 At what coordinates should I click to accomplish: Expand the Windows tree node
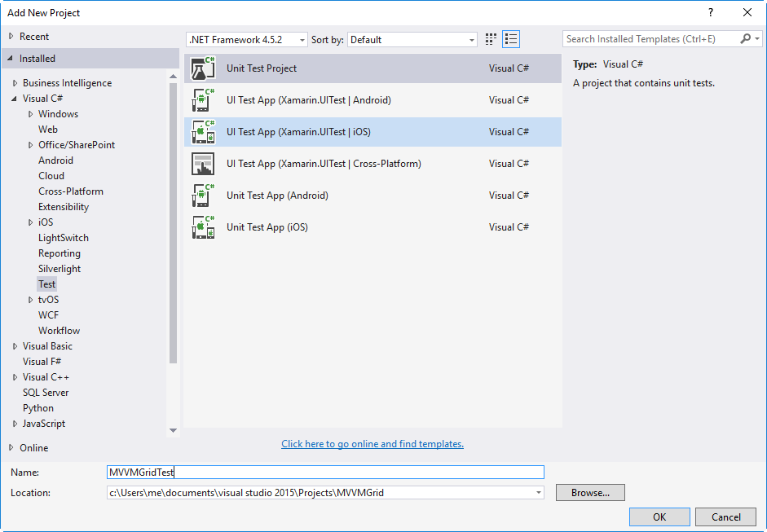[x=30, y=114]
